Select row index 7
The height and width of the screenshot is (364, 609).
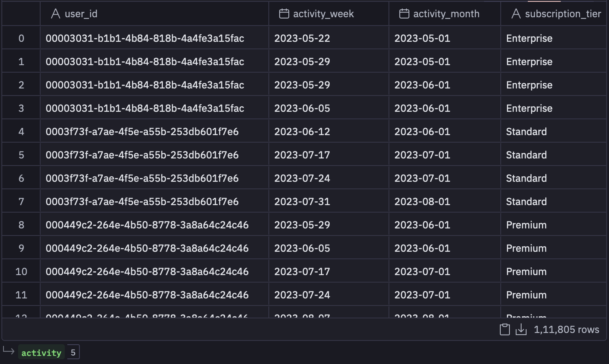coord(21,202)
